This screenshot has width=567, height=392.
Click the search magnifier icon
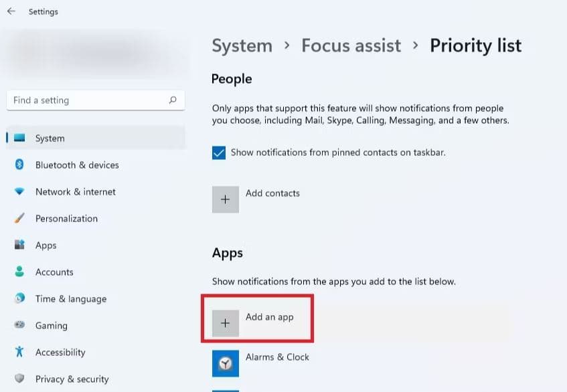pyautogui.click(x=173, y=100)
